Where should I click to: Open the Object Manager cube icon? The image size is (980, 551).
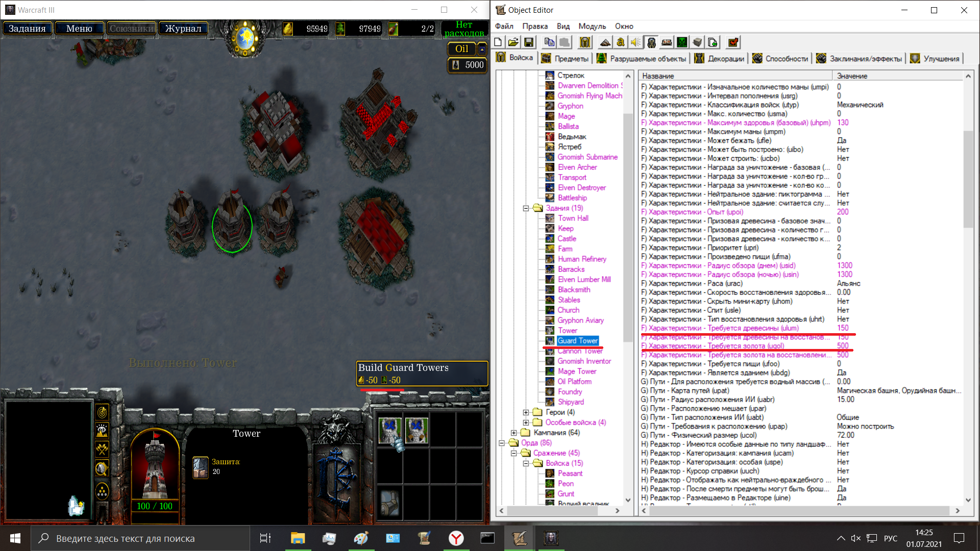click(x=697, y=42)
